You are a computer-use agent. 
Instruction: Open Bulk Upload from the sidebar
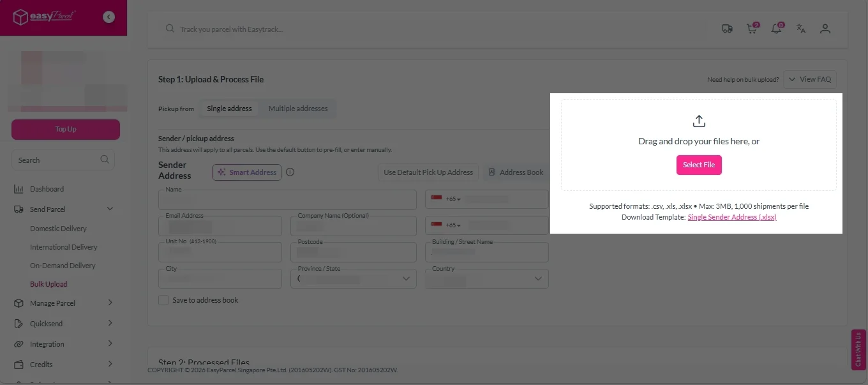(49, 283)
